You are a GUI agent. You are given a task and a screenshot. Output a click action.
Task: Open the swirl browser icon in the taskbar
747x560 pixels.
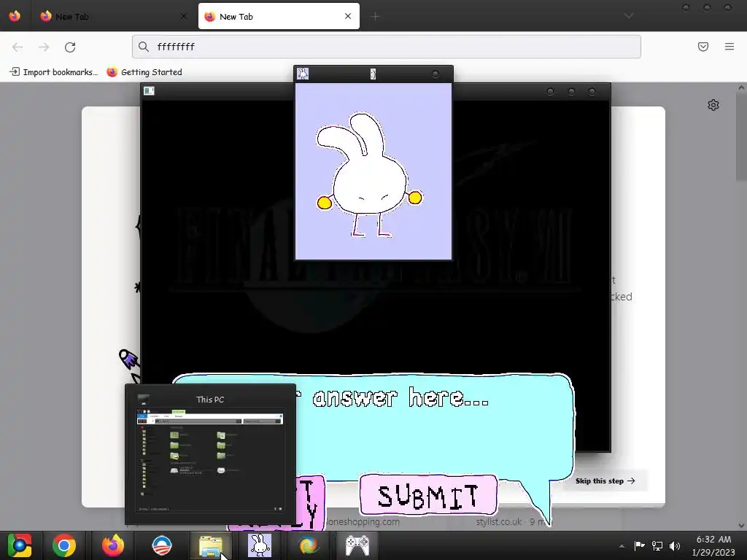[309, 545]
